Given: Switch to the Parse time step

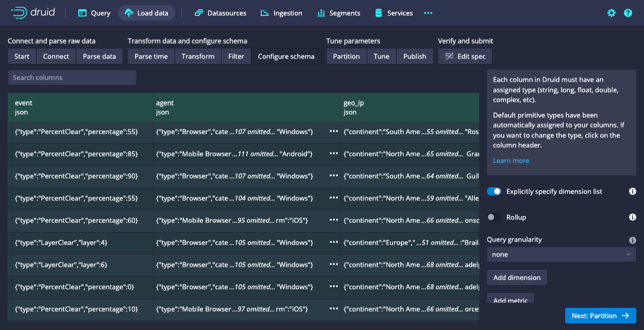Looking at the screenshot, I should click(151, 56).
